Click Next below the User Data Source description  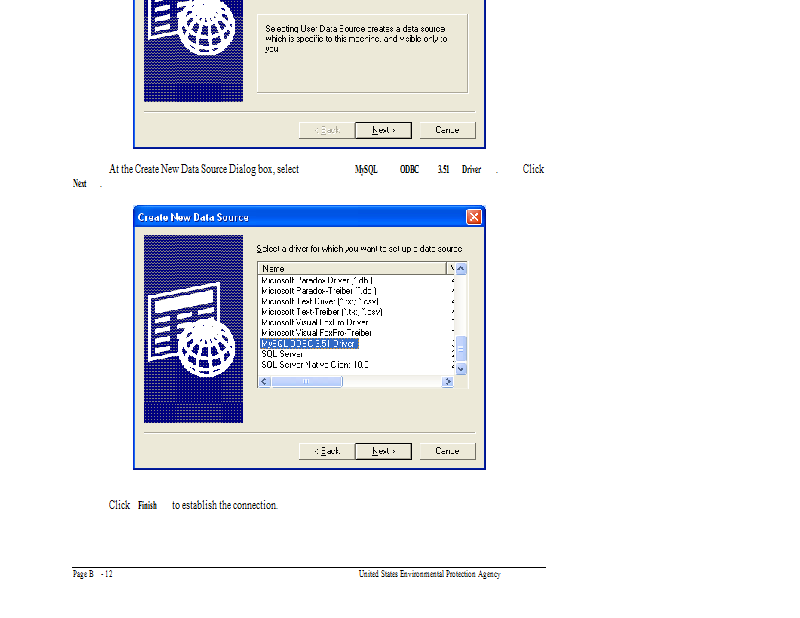383,130
